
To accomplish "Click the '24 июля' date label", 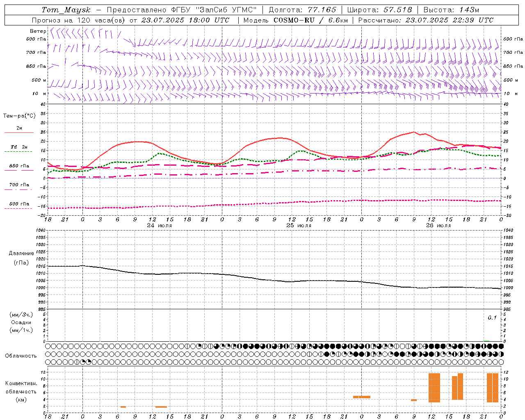I will tap(160, 226).
